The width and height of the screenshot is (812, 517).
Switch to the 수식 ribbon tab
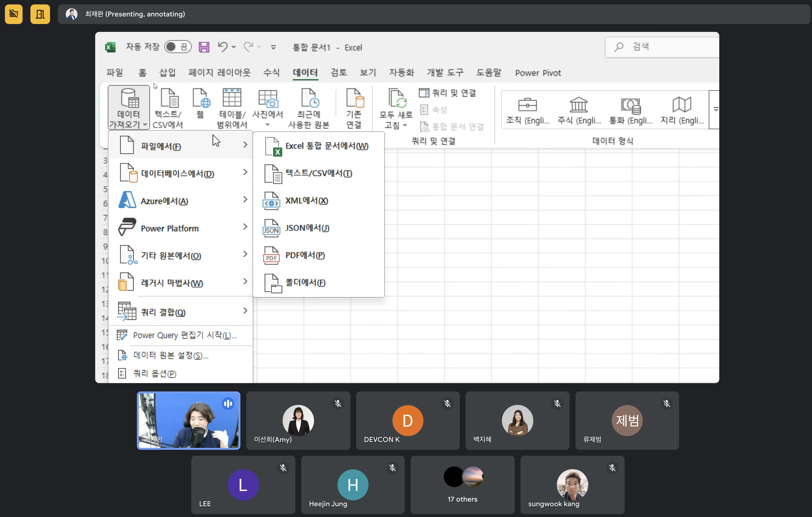tap(271, 72)
